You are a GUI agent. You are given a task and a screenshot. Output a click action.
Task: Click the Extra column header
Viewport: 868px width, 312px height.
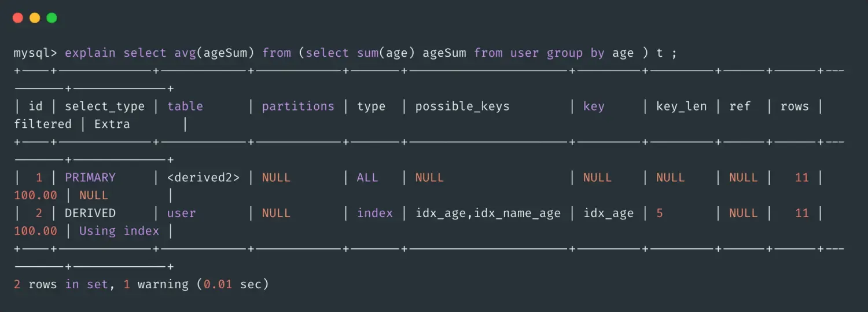tap(112, 124)
